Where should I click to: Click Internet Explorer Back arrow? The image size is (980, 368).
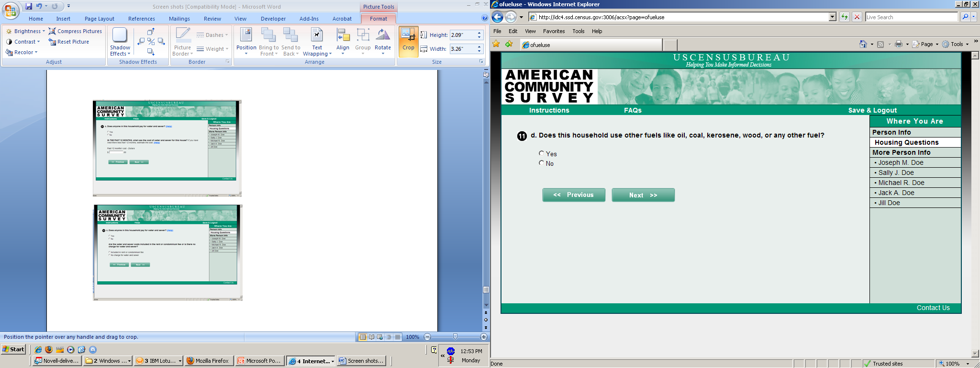498,17
